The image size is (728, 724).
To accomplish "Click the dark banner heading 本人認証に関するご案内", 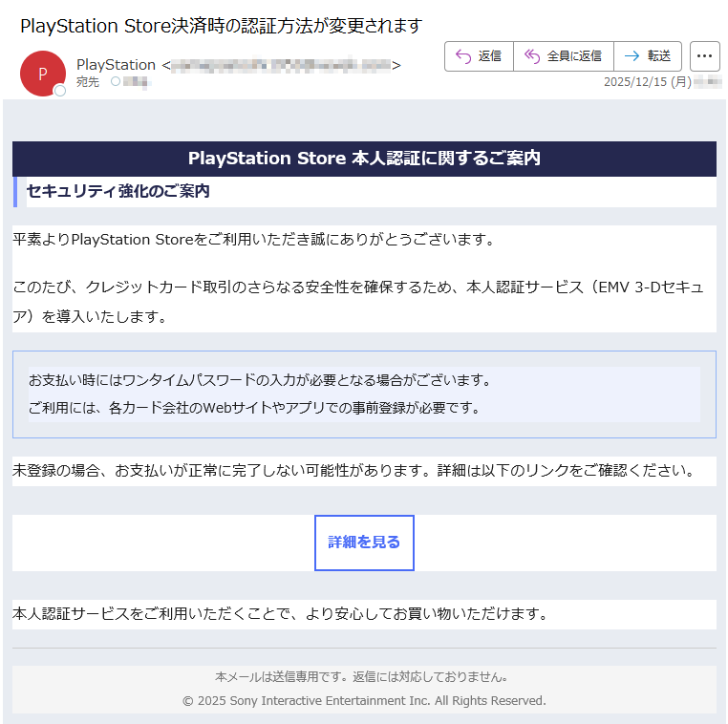I will (x=364, y=159).
